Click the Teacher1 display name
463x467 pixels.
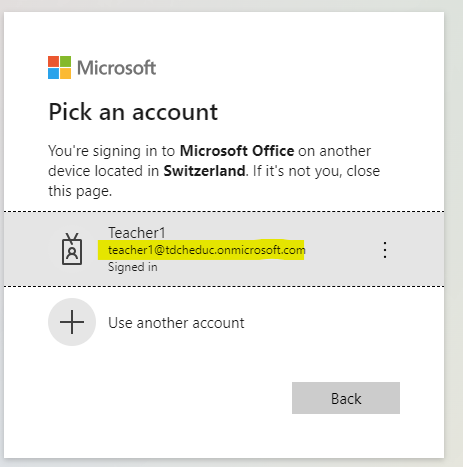click(137, 233)
